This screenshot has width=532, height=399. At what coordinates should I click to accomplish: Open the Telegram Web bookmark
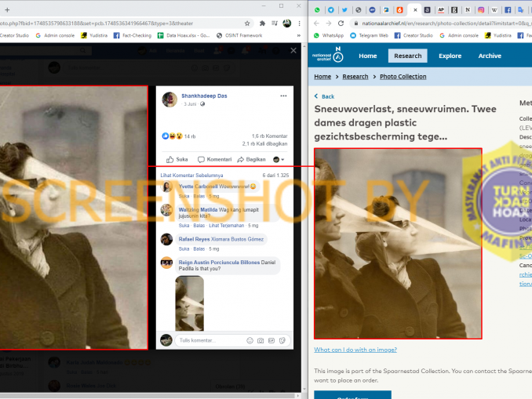[x=369, y=35]
